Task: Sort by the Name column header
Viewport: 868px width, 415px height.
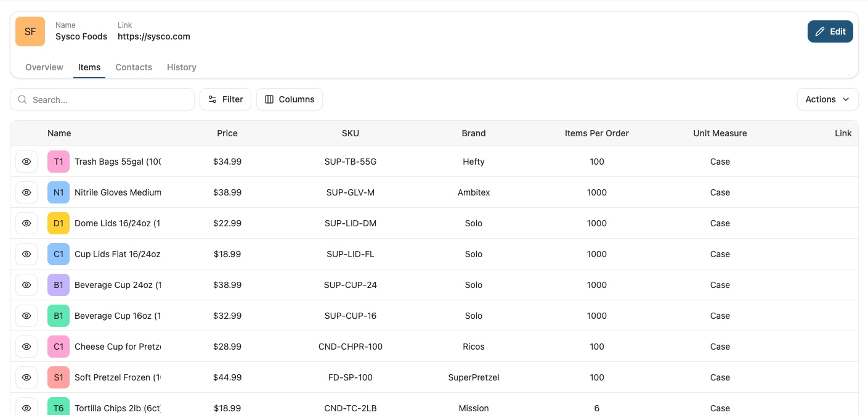Action: pyautogui.click(x=59, y=133)
